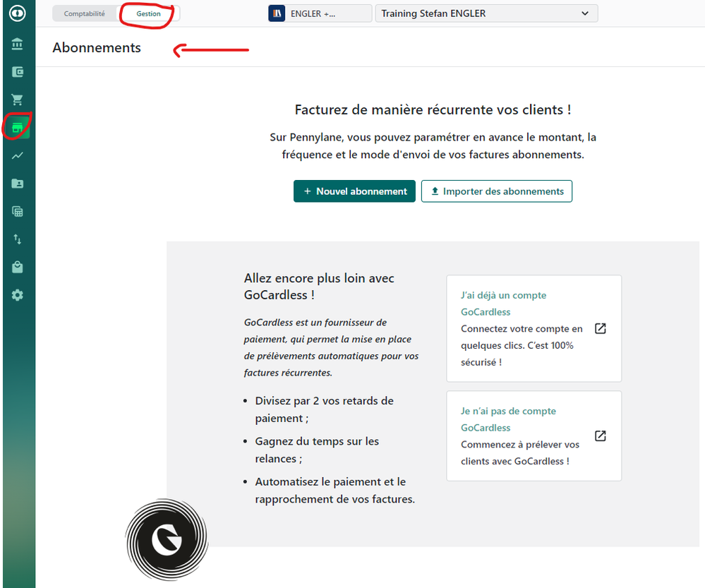The image size is (705, 588).
Task: Open the wallet icon in the sidebar
Action: coord(17,72)
